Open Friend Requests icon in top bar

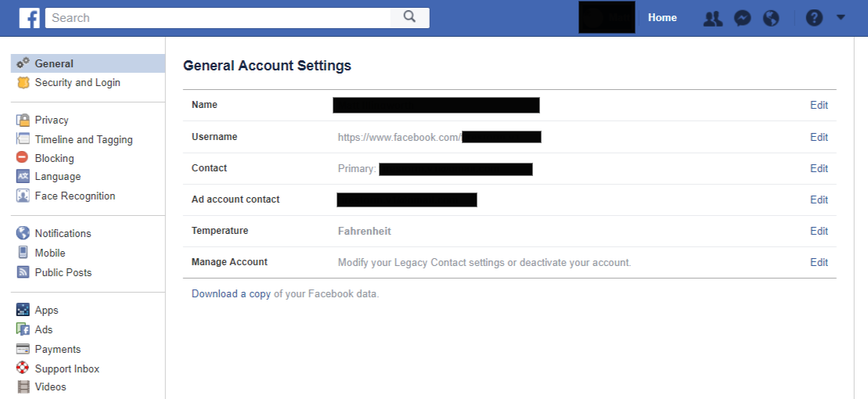pyautogui.click(x=713, y=18)
